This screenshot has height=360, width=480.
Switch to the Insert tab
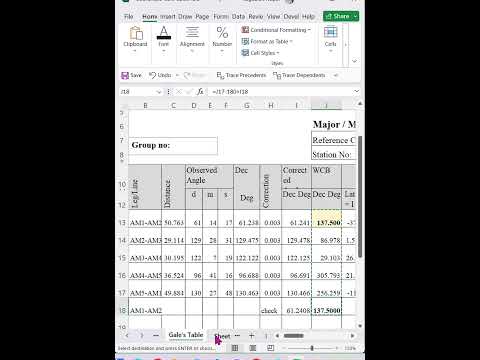(x=168, y=16)
